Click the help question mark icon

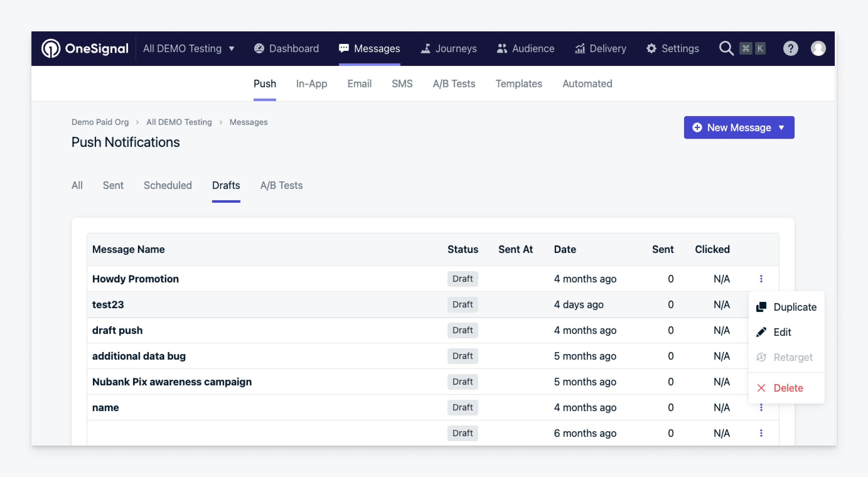[x=790, y=49]
